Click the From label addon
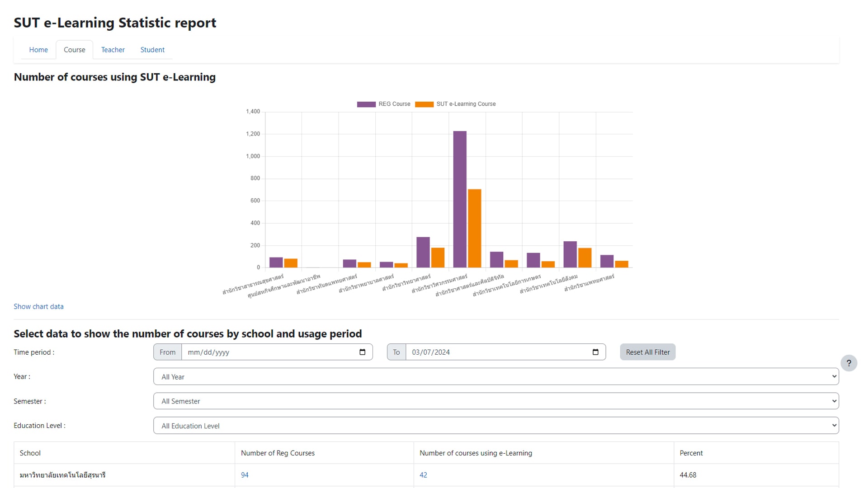This screenshot has height=488, width=868. pyautogui.click(x=167, y=352)
